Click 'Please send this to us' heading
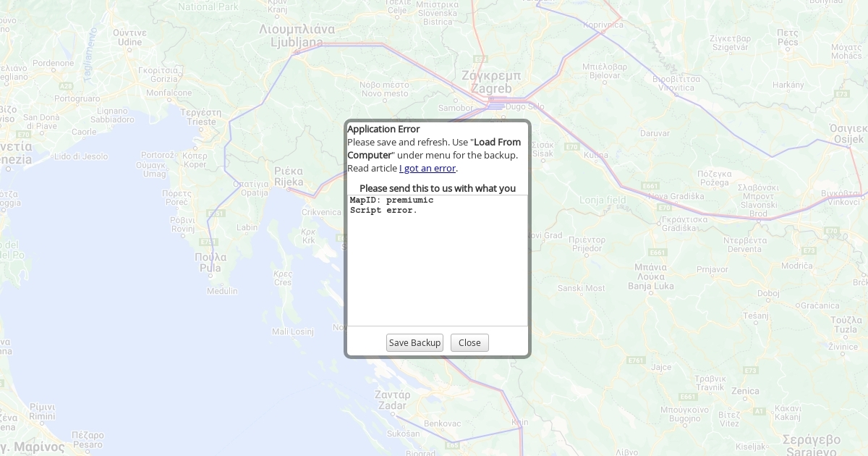This screenshot has width=868, height=456. pos(438,188)
